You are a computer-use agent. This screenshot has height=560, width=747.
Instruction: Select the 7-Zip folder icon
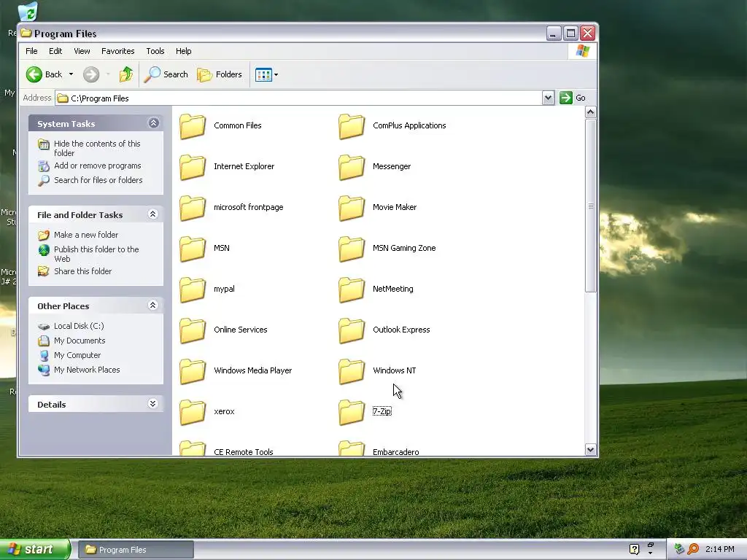(x=352, y=413)
